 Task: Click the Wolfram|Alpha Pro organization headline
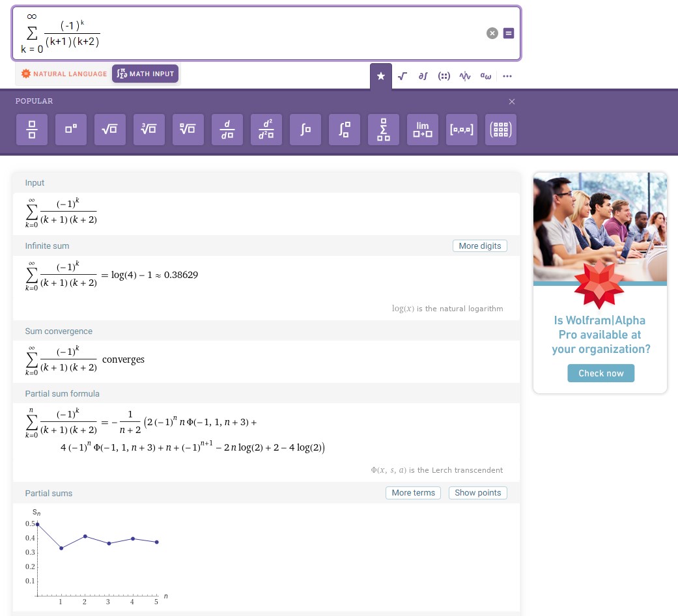[600, 335]
